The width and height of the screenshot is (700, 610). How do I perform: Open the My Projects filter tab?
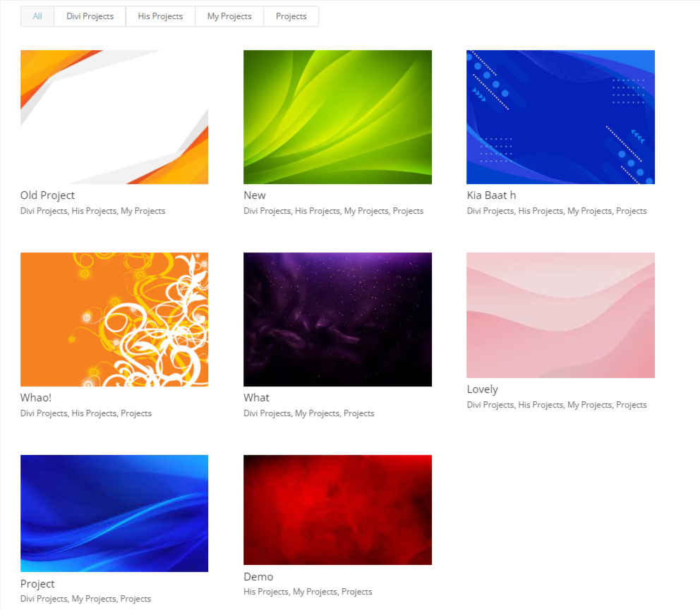point(229,16)
